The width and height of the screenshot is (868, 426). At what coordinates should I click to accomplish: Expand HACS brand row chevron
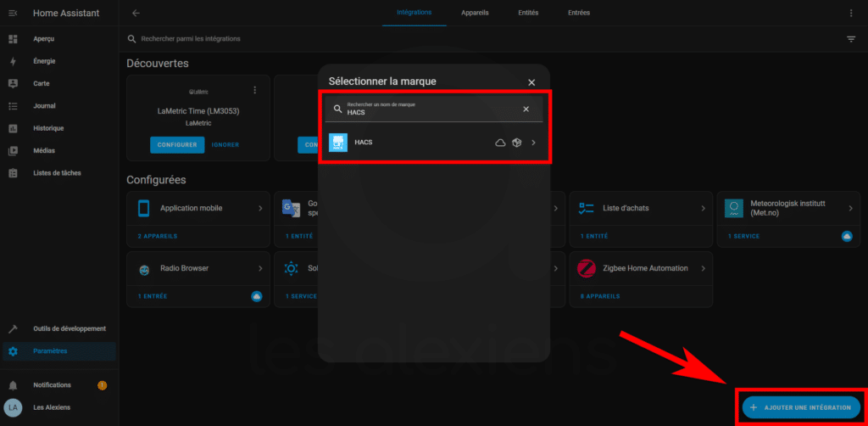(534, 143)
